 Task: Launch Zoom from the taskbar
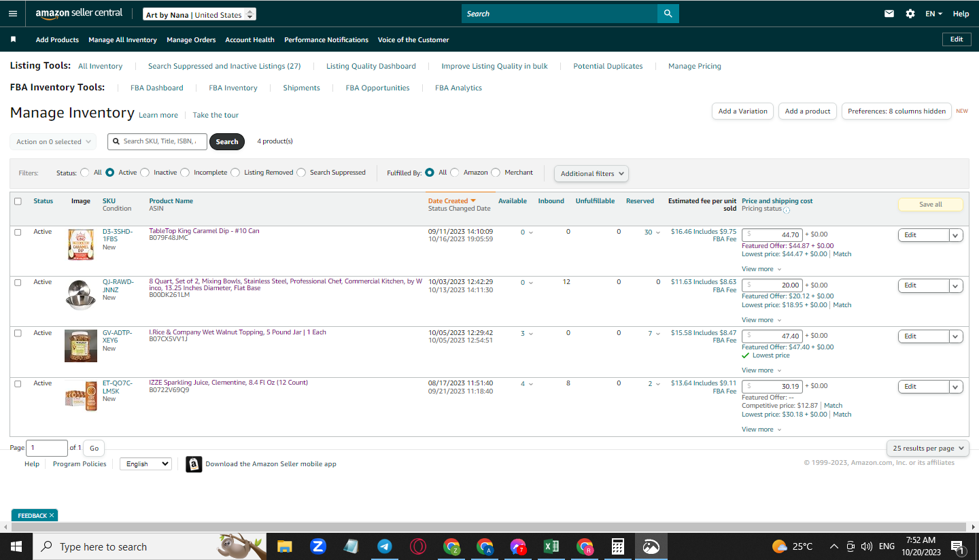[x=317, y=546]
